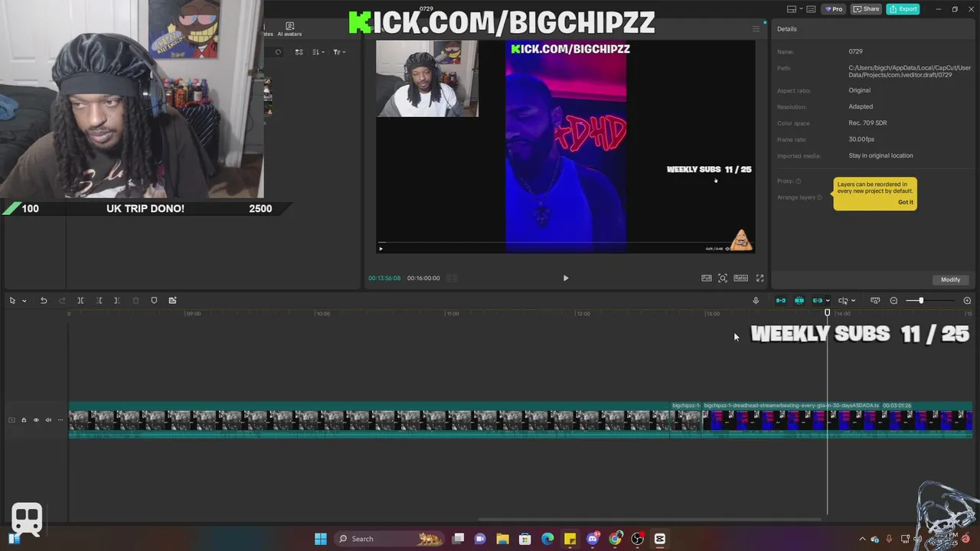Click the 12:00 mark on timeline ruler
980x551 pixels.
pyautogui.click(x=583, y=313)
